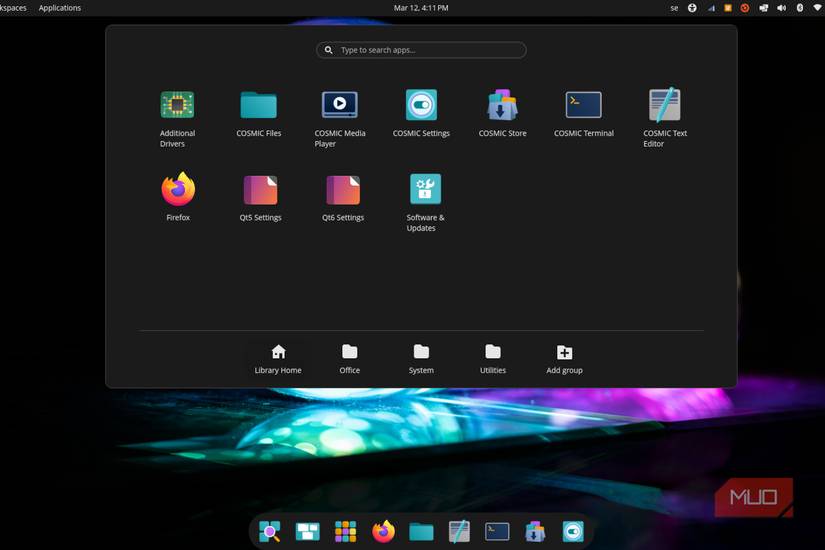The width and height of the screenshot is (825, 550).
Task: Open COSMIC Settings from app grid
Action: (421, 114)
